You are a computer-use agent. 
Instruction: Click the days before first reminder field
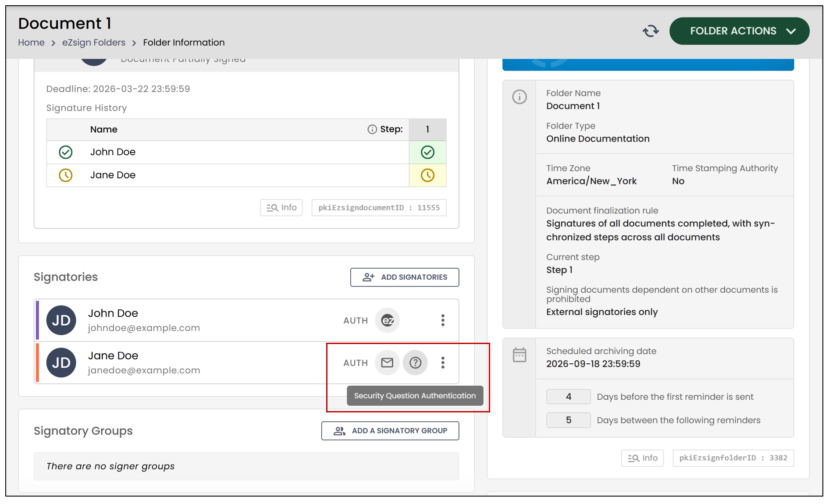tap(568, 397)
